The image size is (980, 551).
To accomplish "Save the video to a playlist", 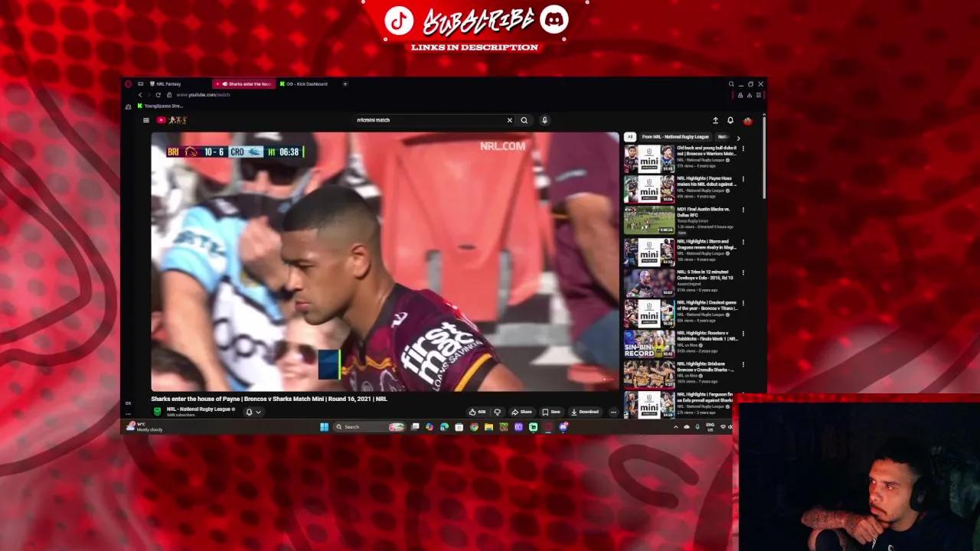I will 551,412.
